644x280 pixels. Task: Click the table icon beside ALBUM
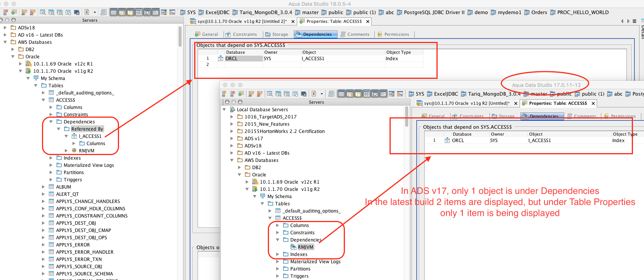click(52, 187)
